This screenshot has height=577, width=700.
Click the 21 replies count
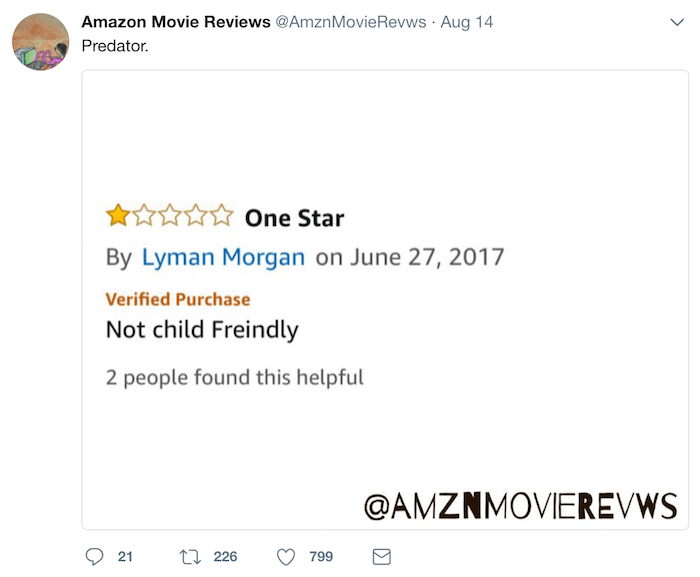(x=125, y=556)
